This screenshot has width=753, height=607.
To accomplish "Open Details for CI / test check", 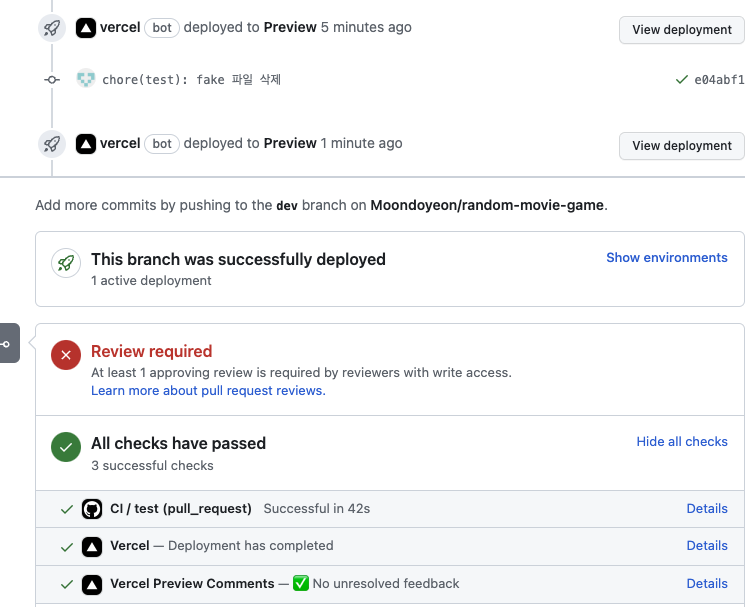I will pyautogui.click(x=706, y=509).
